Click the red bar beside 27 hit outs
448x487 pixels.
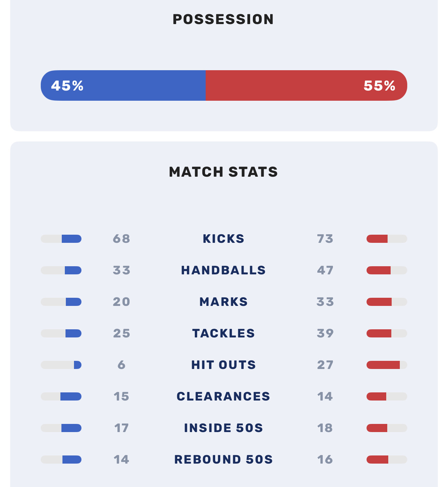(x=383, y=365)
